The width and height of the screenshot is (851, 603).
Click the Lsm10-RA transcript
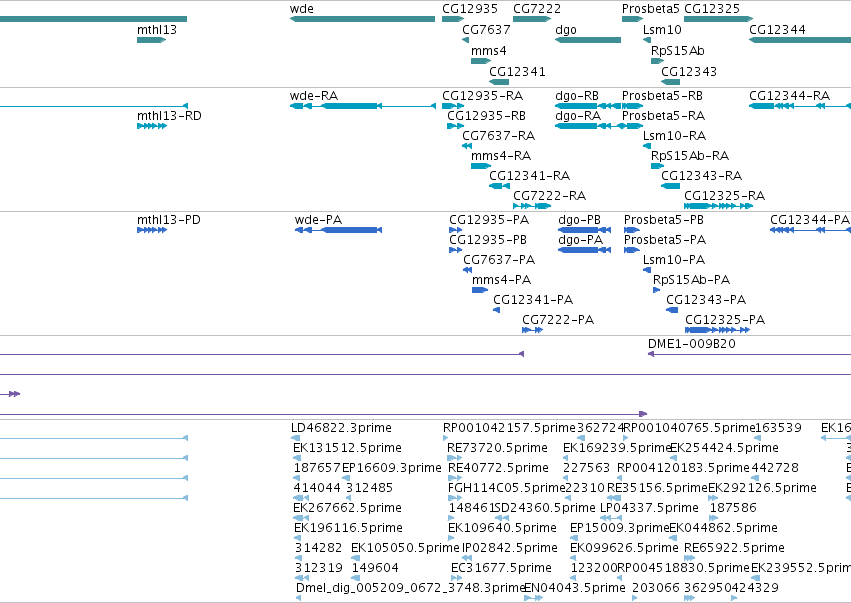(x=647, y=146)
